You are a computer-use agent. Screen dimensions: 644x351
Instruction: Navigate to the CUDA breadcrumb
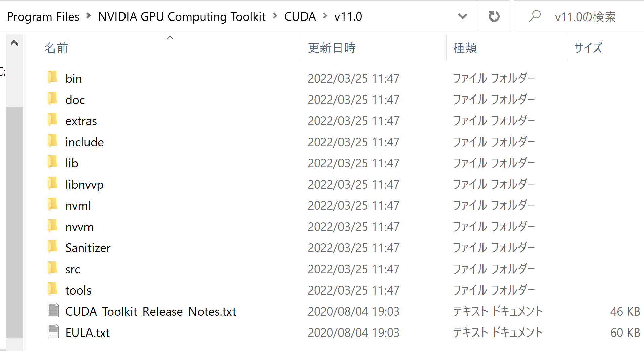coord(300,16)
